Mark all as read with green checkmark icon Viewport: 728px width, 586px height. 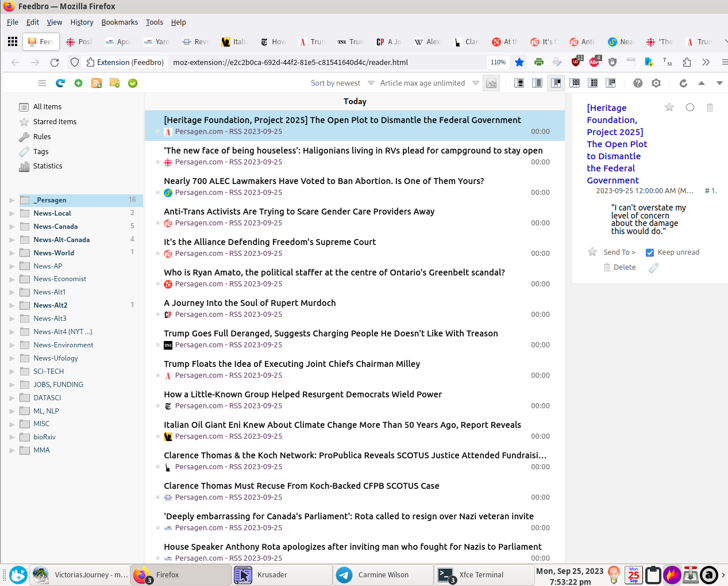click(133, 83)
